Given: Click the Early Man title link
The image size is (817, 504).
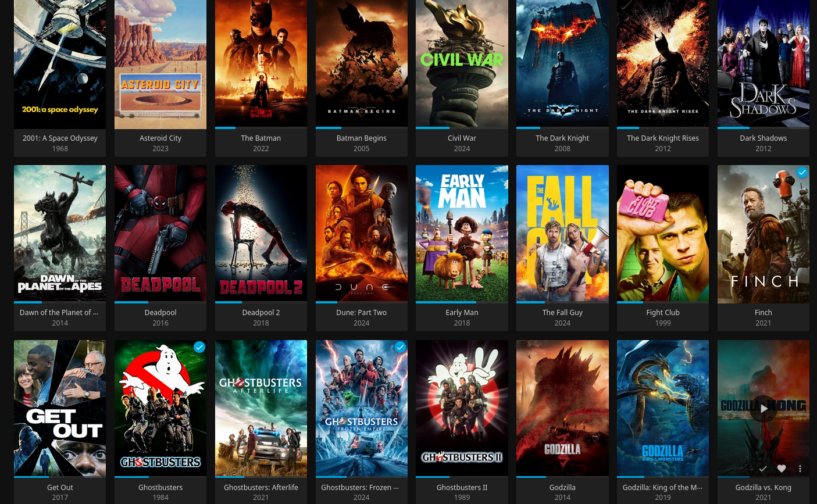Looking at the screenshot, I should click(462, 313).
